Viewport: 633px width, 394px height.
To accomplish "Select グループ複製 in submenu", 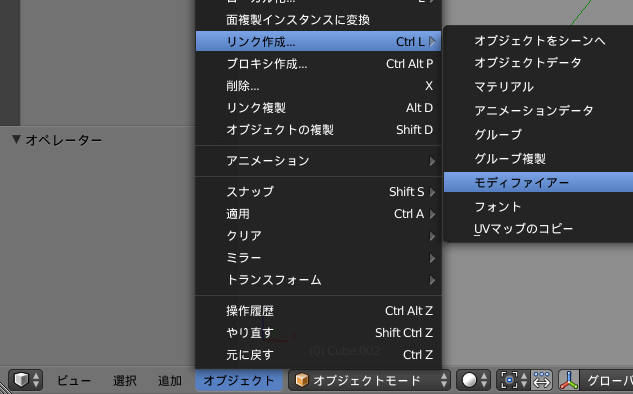I will (539, 158).
